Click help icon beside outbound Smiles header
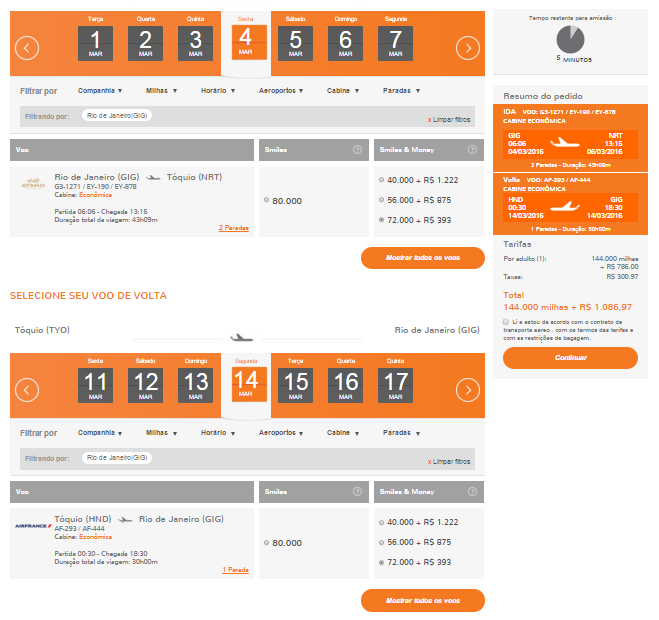 tap(357, 150)
